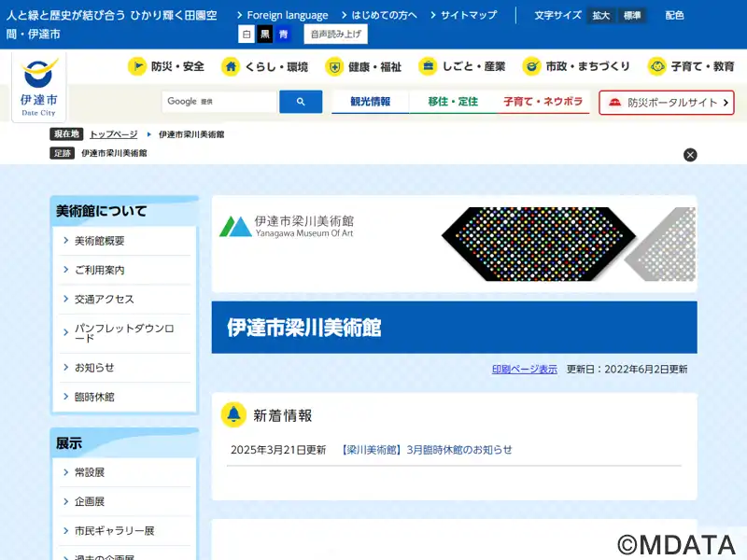The width and height of the screenshot is (747, 560).
Task: Click the yellow bell icon by 新着情報
Action: coord(233,414)
